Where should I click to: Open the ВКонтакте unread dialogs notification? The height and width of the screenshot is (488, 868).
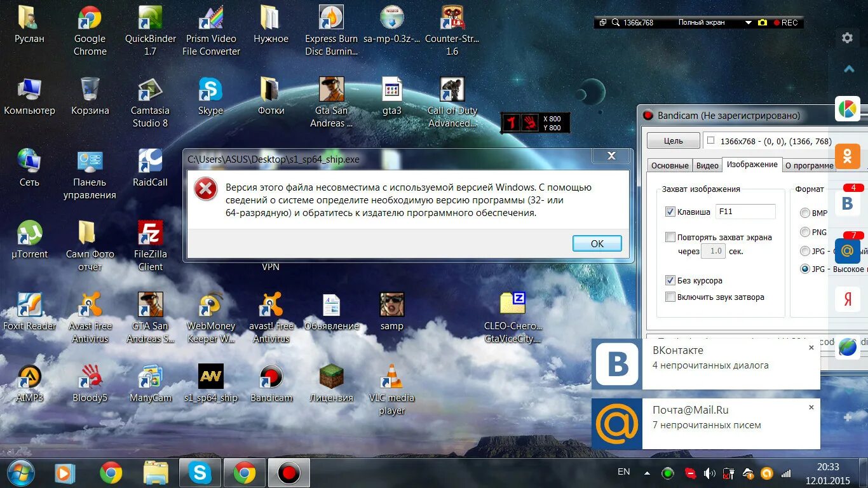[706, 364]
